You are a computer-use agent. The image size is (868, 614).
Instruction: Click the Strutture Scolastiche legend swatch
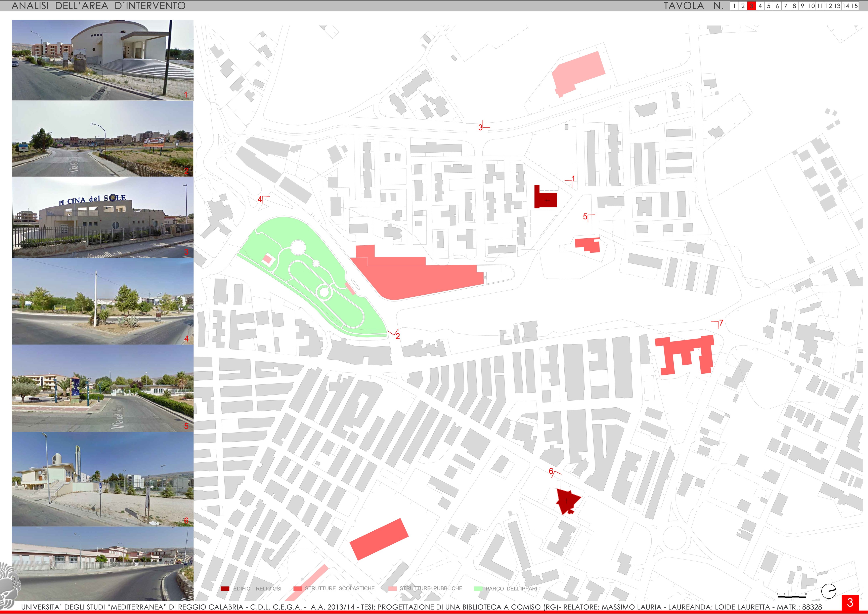click(298, 589)
